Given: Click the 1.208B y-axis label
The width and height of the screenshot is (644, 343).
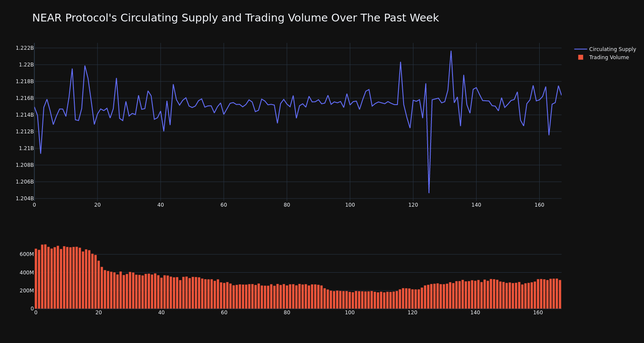Looking at the screenshot, I should coord(25,165).
